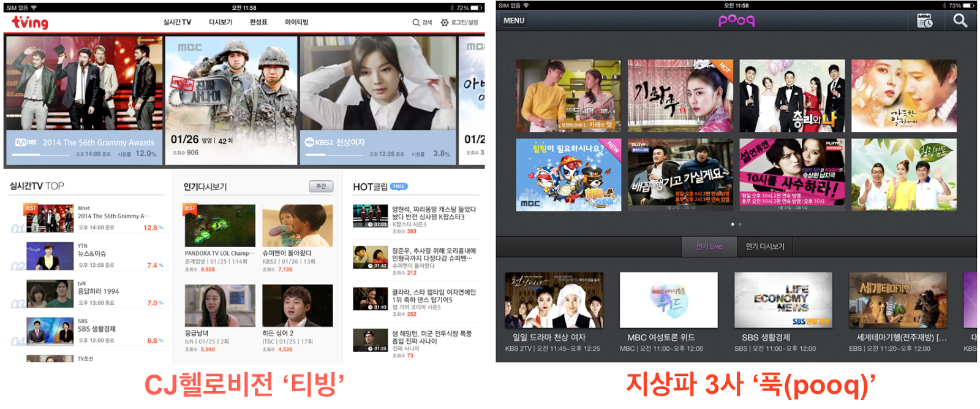
Task: Open 총리와 나 poster in pooq
Action: (x=792, y=96)
